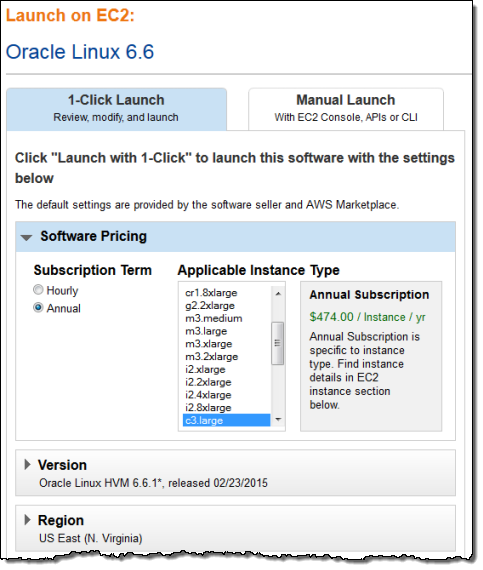
Task: Open the 1-Click Launch tab
Action: [117, 109]
